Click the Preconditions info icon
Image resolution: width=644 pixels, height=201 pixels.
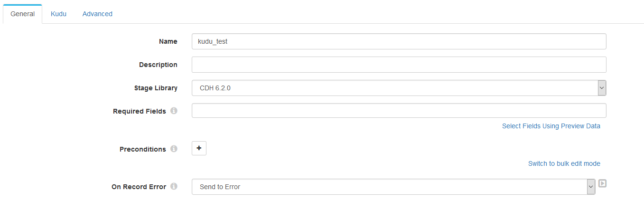pos(174,149)
